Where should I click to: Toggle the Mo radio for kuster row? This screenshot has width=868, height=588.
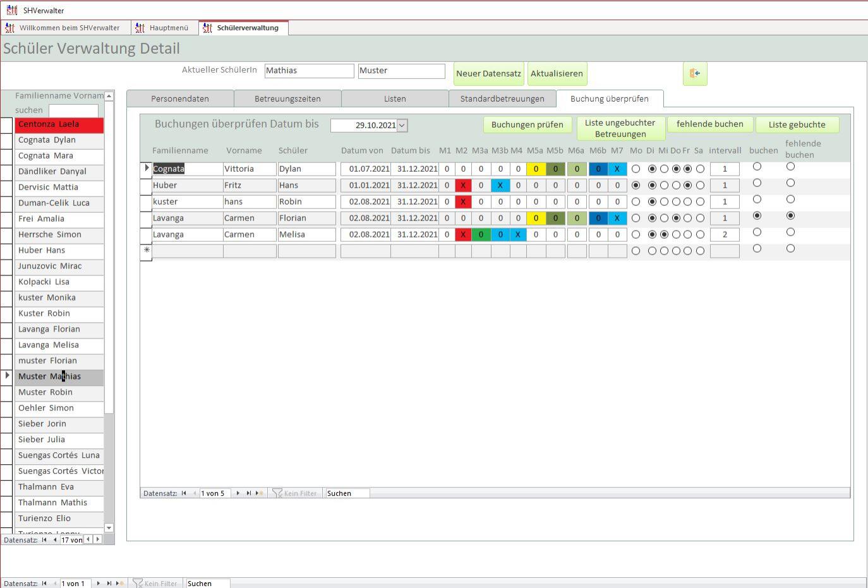click(x=636, y=202)
